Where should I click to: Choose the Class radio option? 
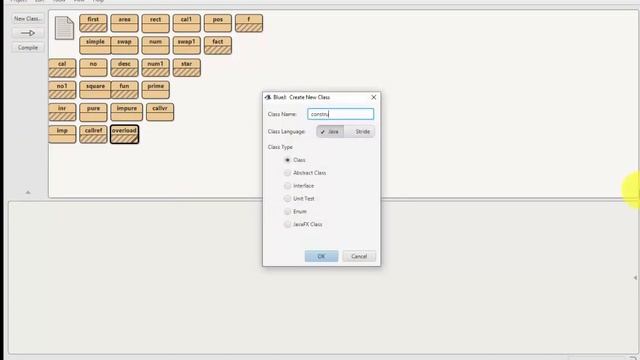click(x=287, y=160)
